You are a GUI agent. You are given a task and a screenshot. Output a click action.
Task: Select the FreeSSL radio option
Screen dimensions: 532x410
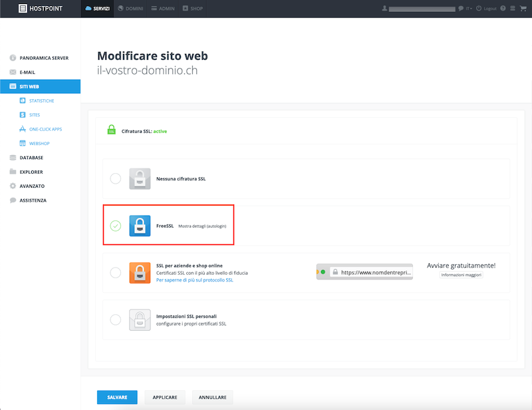click(115, 226)
